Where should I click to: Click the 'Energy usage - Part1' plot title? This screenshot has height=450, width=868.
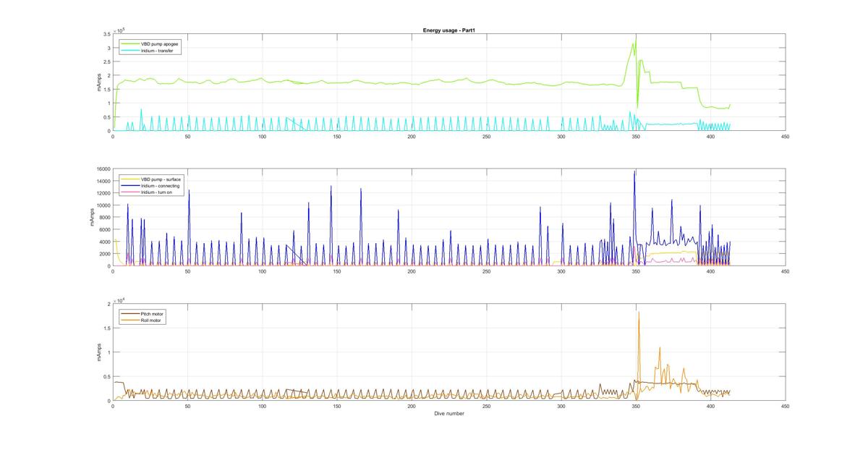[x=448, y=30]
